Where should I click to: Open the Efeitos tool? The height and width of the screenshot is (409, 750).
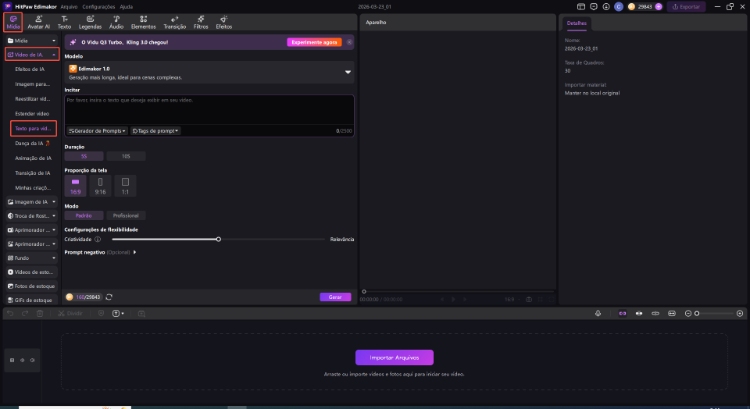point(224,22)
